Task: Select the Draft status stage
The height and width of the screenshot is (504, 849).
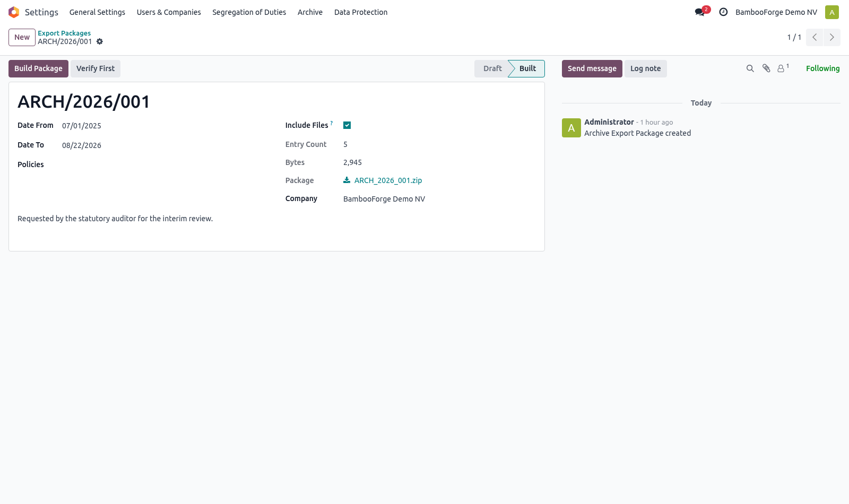Action: [492, 68]
